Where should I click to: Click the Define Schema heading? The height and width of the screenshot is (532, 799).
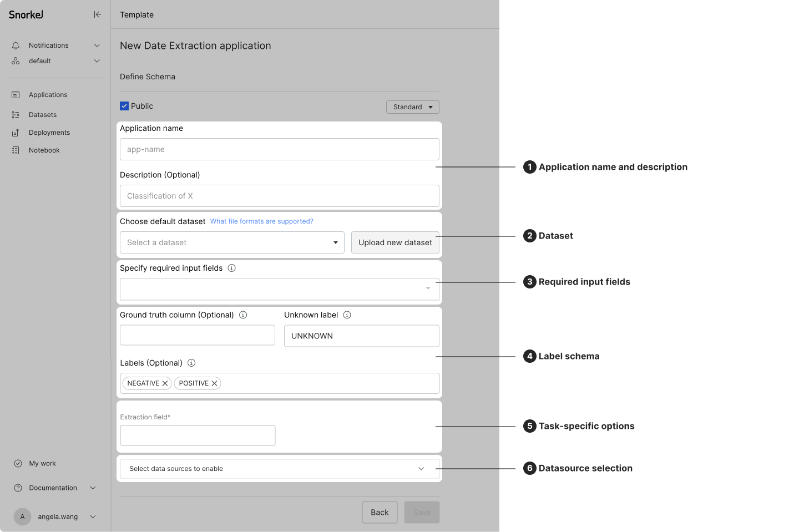tap(148, 77)
